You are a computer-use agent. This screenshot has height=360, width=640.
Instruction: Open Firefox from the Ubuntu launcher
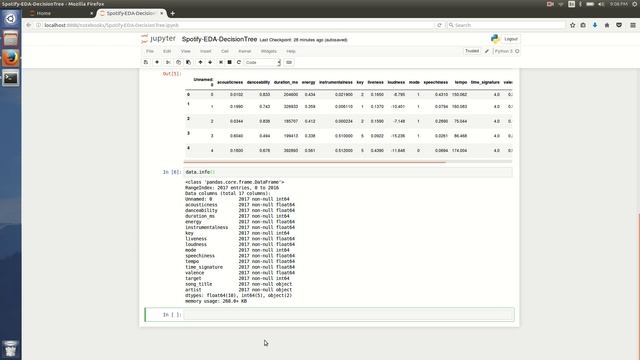click(x=11, y=58)
